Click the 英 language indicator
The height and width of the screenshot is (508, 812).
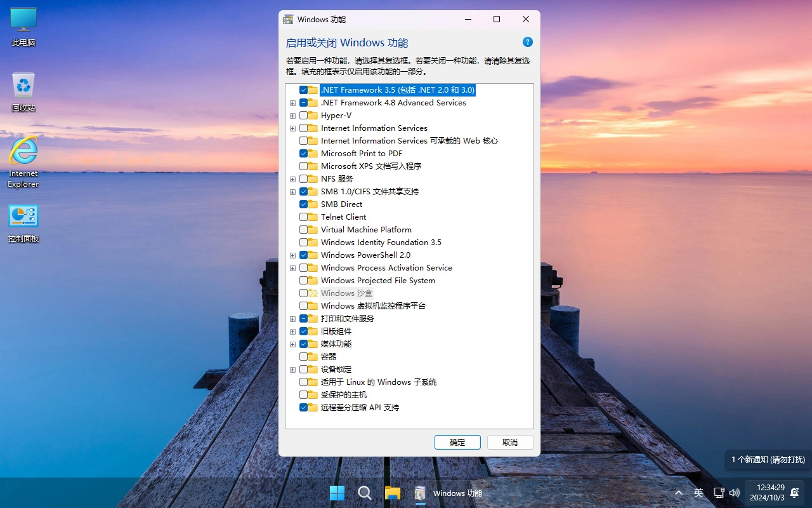(698, 493)
